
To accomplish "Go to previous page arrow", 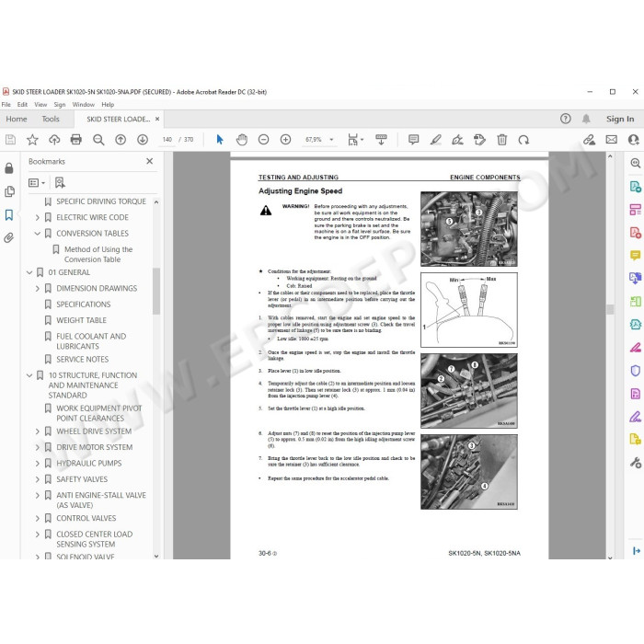I will [121, 140].
